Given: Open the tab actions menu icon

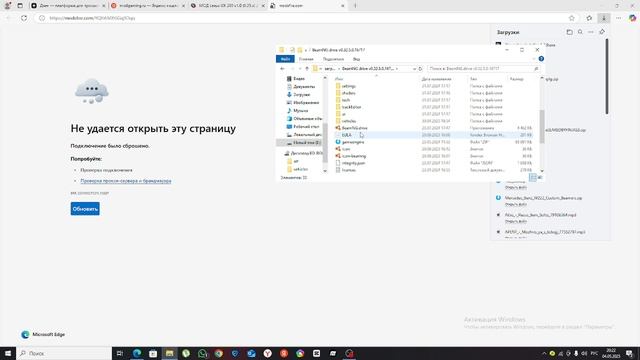Looking at the screenshot, I should coord(20,6).
